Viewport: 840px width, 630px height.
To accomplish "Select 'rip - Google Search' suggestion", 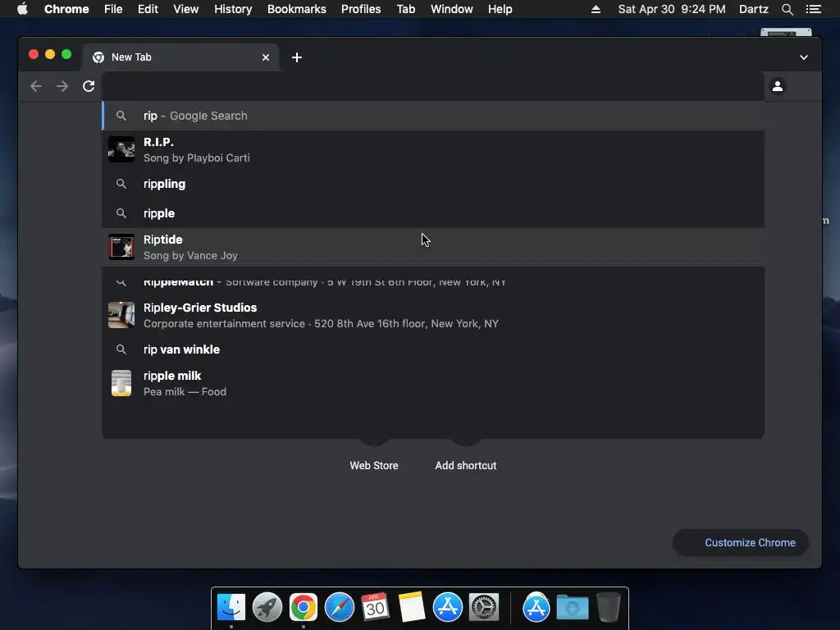I will click(433, 116).
